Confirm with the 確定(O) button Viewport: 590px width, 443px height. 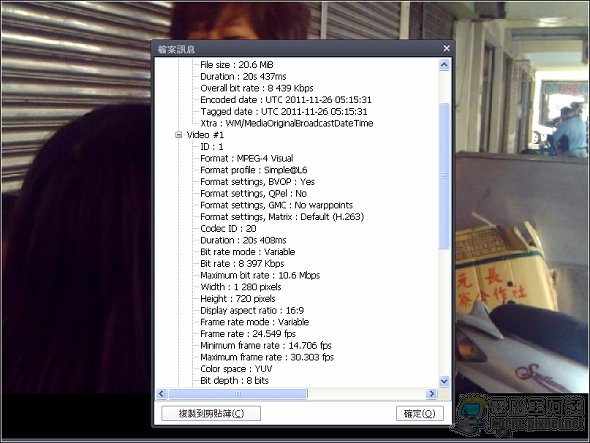420,413
